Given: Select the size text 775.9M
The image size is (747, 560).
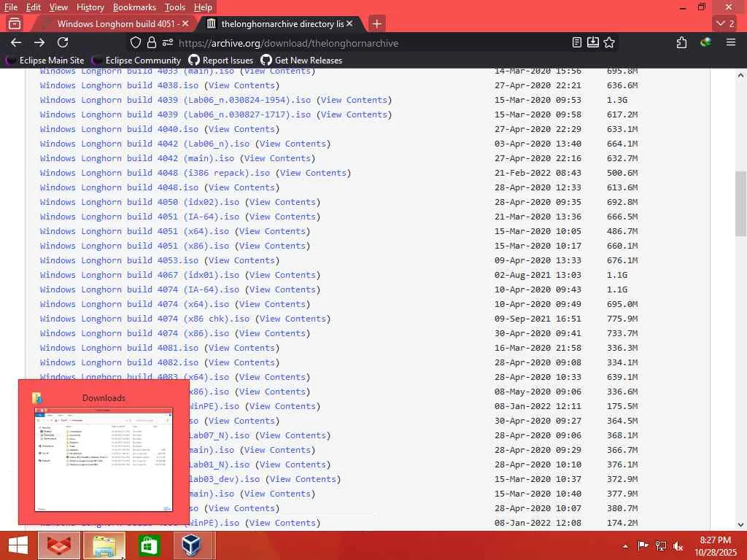Looking at the screenshot, I should [x=622, y=319].
